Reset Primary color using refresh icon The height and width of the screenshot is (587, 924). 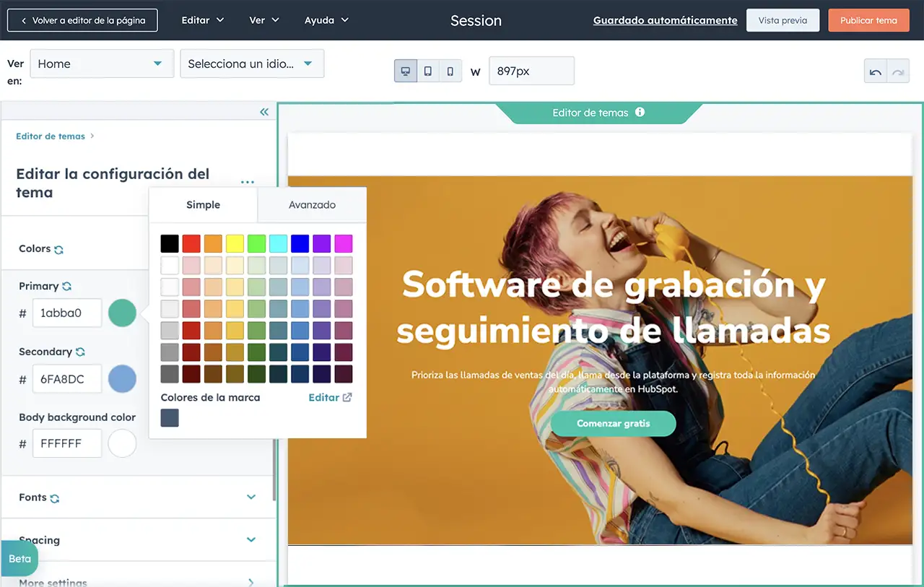pyautogui.click(x=66, y=287)
